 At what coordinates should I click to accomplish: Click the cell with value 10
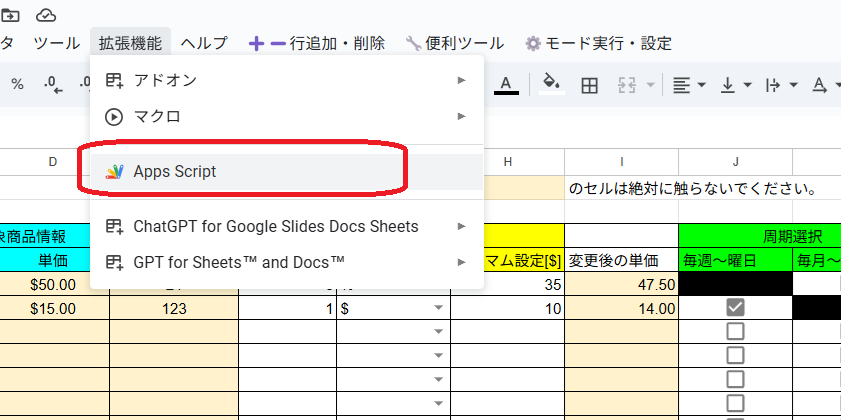(x=507, y=308)
